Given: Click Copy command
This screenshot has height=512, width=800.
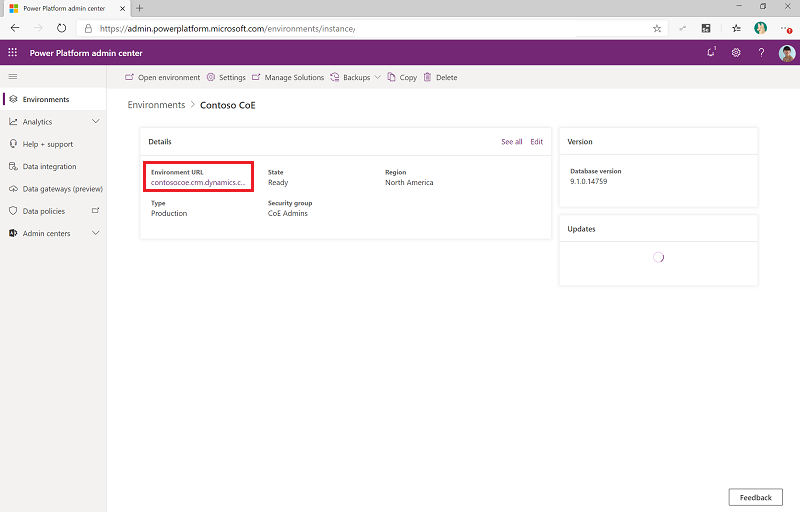Looking at the screenshot, I should point(402,78).
